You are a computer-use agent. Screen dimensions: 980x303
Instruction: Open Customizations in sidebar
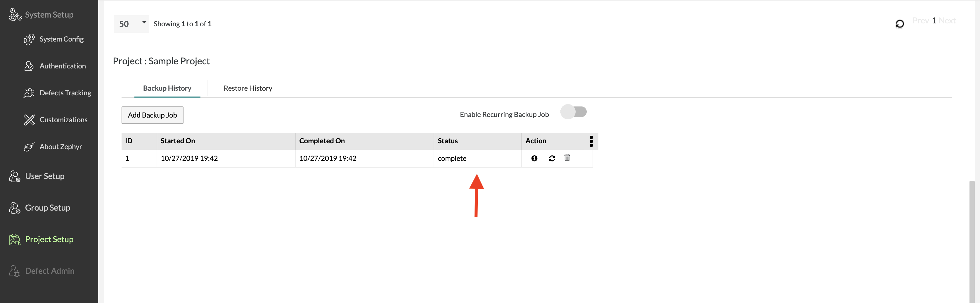click(x=63, y=120)
